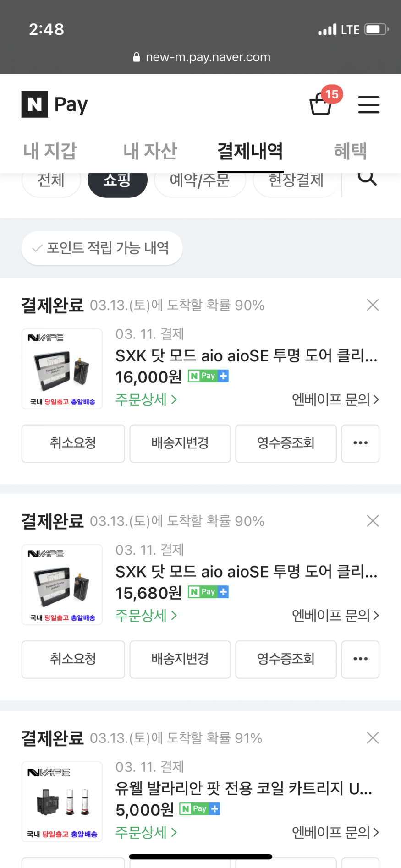Screen dimensions: 401x868
Task: Tap the N Pay logo
Action: coord(55,104)
